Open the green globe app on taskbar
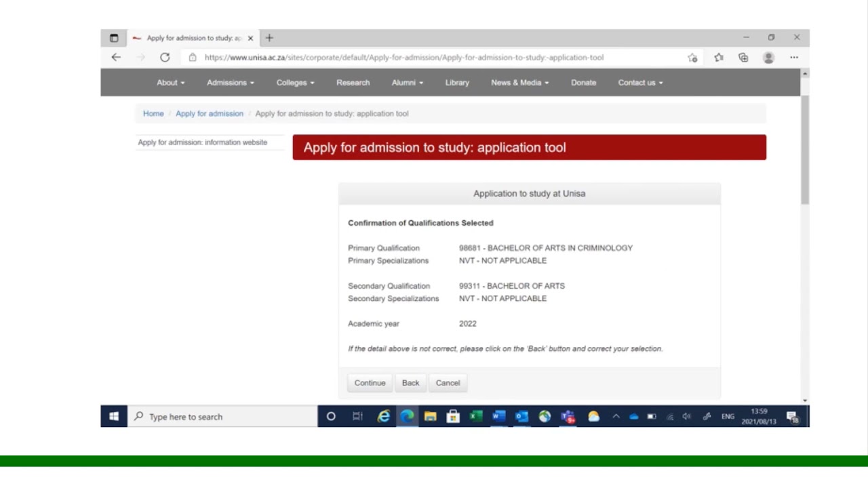Viewport: 868px width, 488px height. click(545, 417)
